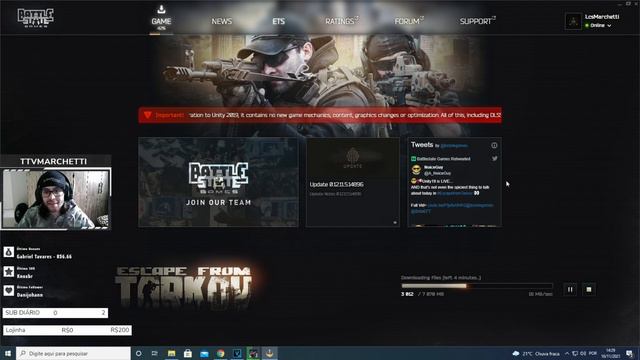
Task: Click the heart icon next to Danijohann
Action: [x=9, y=291]
